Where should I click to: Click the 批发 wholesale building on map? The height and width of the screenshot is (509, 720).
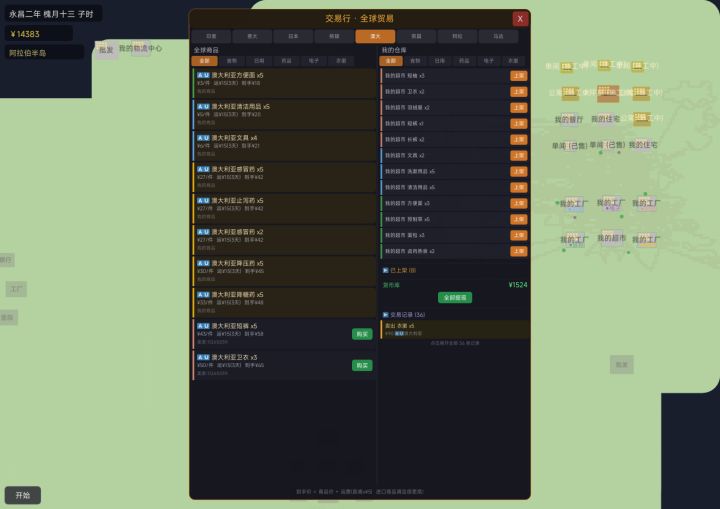pos(106,49)
